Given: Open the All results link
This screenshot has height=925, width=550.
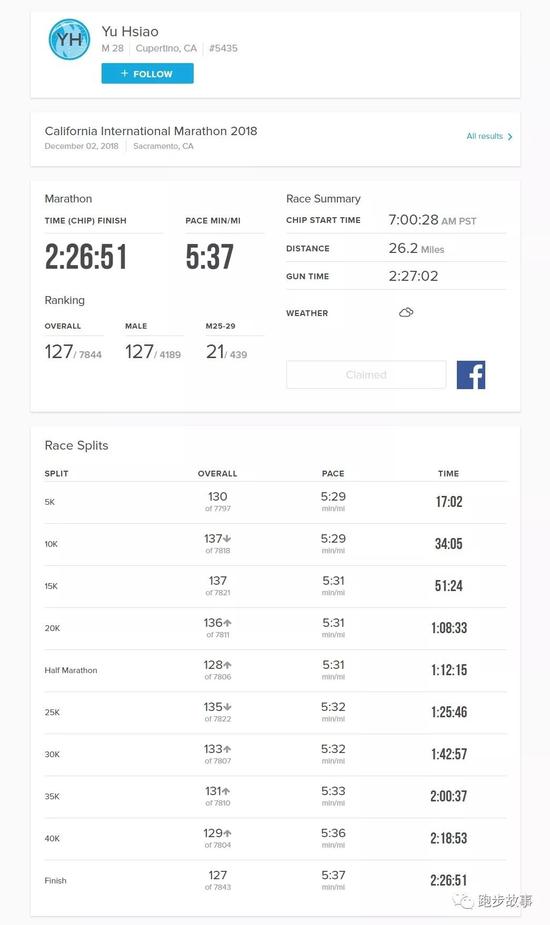Looking at the screenshot, I should [484, 136].
